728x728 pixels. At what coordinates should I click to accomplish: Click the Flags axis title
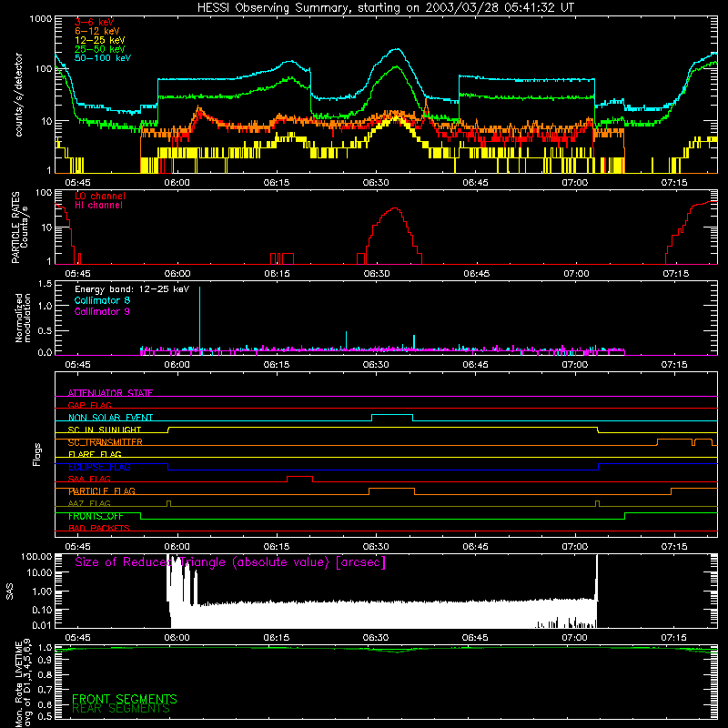[36, 455]
